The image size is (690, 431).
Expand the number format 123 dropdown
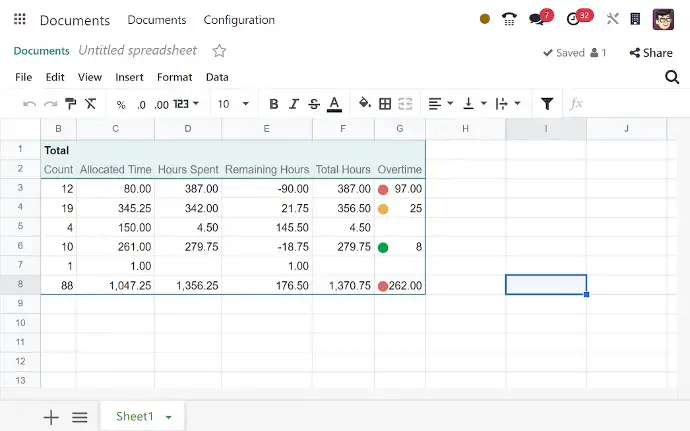tap(186, 104)
